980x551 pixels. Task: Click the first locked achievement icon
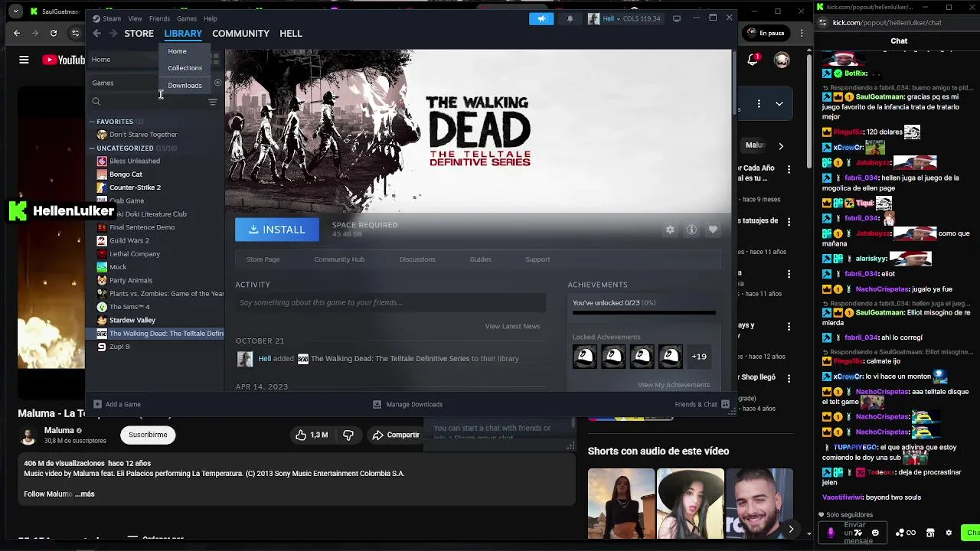(x=585, y=357)
